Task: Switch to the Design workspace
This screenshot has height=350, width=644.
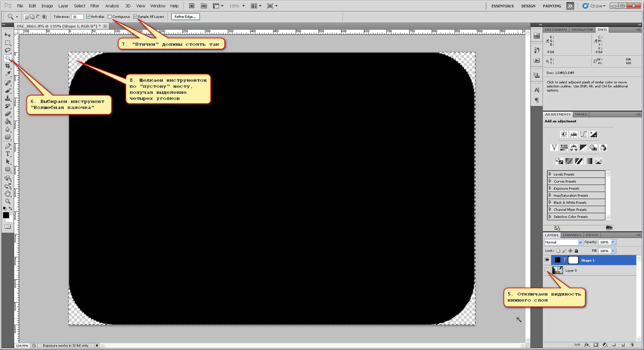Action: [x=528, y=6]
